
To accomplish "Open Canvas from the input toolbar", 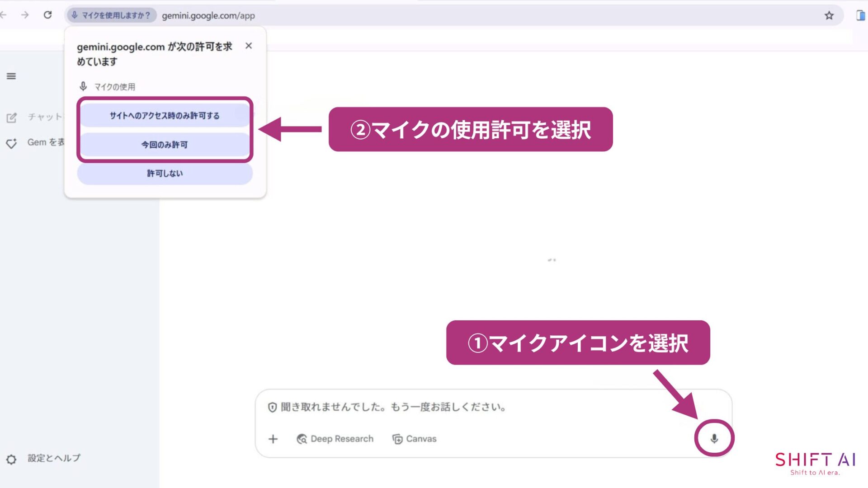I will [414, 438].
